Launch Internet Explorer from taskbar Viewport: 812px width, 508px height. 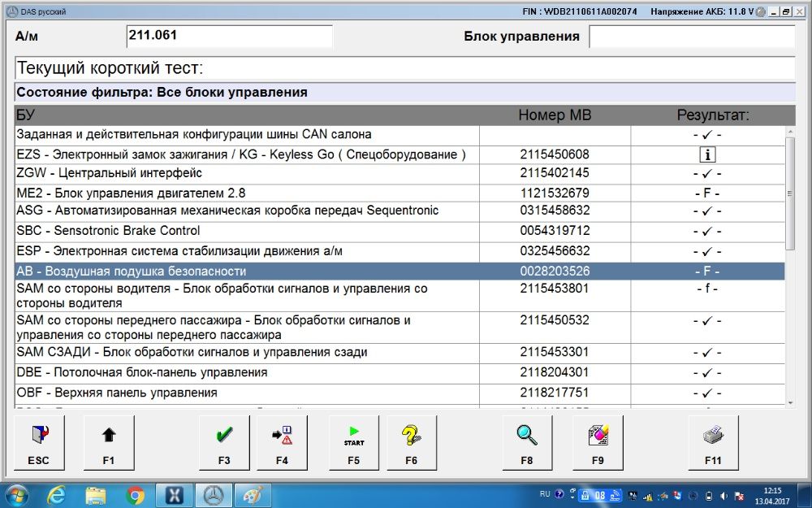(x=55, y=496)
